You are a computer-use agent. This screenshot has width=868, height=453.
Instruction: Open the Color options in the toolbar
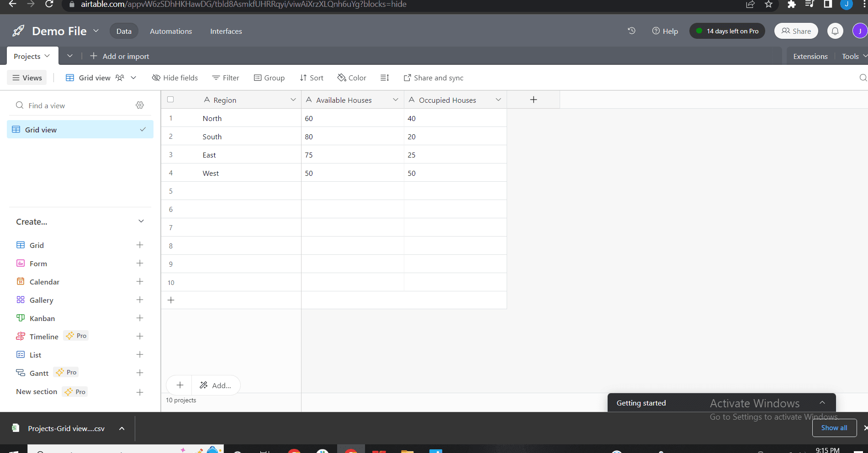pos(351,78)
